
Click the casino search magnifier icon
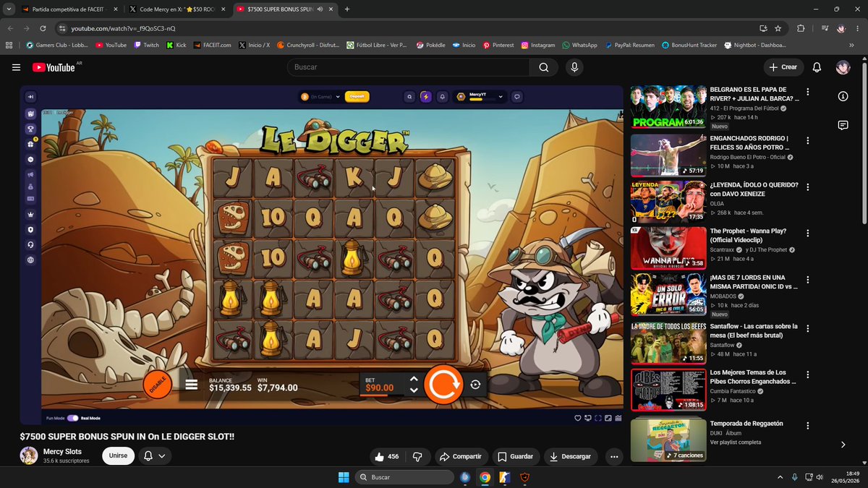(x=409, y=96)
